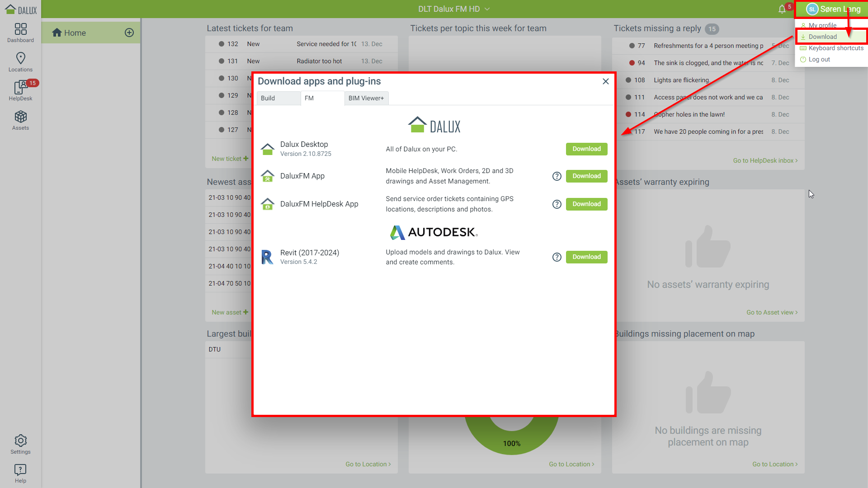Open Settings from the sidebar

pos(20,444)
